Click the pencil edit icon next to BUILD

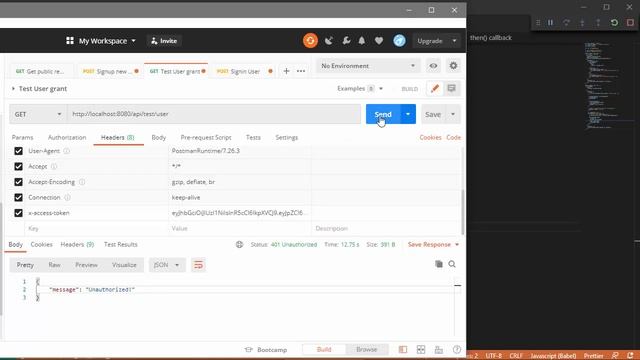click(435, 89)
